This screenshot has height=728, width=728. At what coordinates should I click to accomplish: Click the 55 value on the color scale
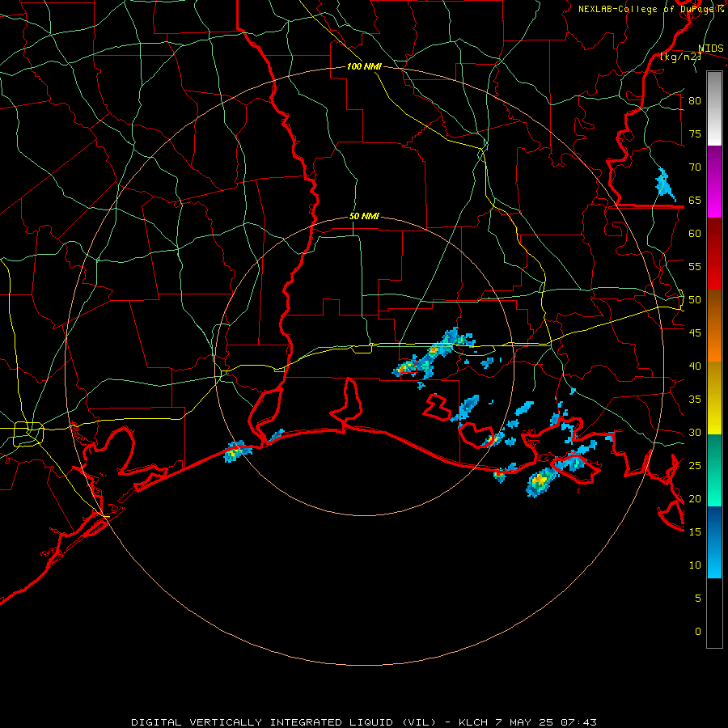695,266
